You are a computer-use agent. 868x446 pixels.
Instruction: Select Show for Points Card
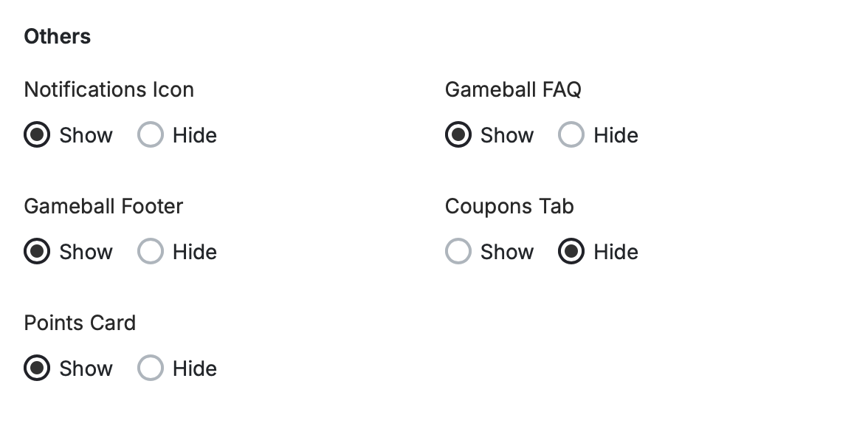click(37, 368)
